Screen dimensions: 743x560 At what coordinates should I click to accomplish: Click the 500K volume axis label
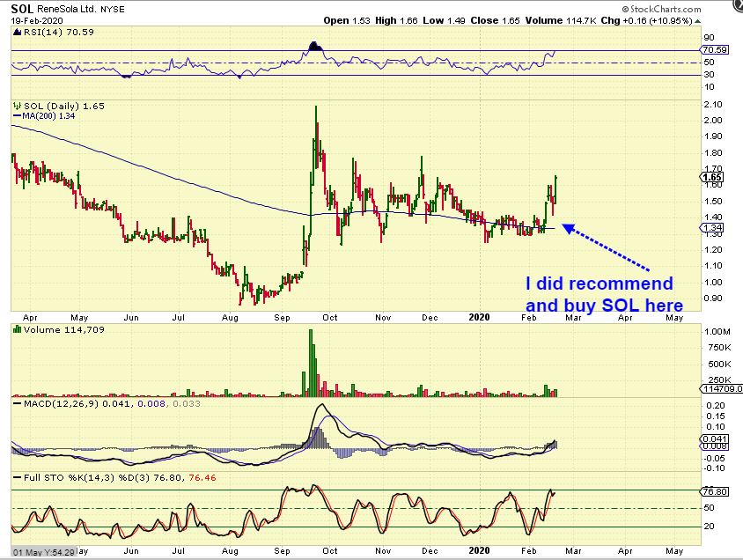(x=718, y=365)
